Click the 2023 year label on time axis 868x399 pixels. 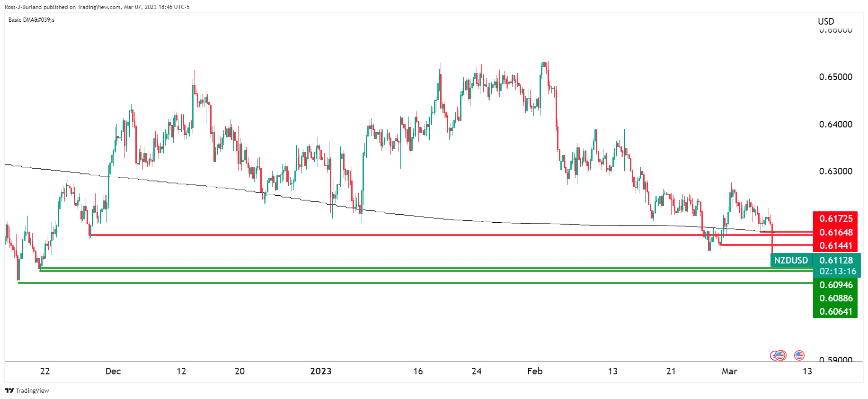321,371
